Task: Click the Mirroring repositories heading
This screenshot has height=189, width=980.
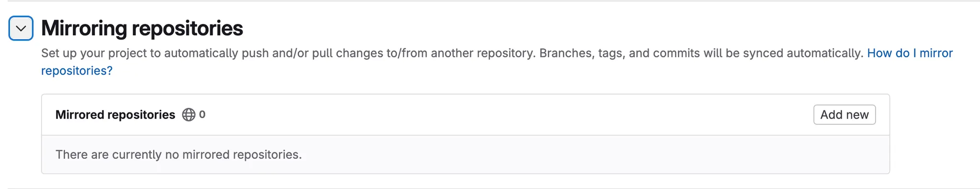Action: 142,28
